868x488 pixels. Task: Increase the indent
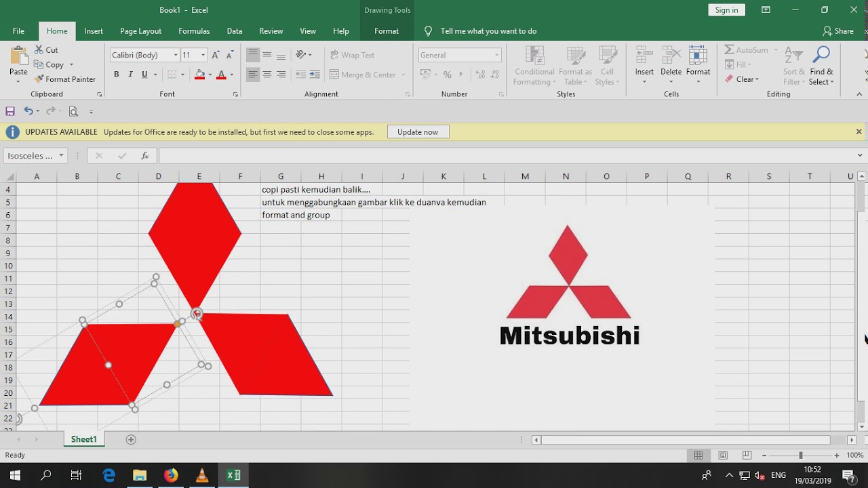click(x=314, y=75)
